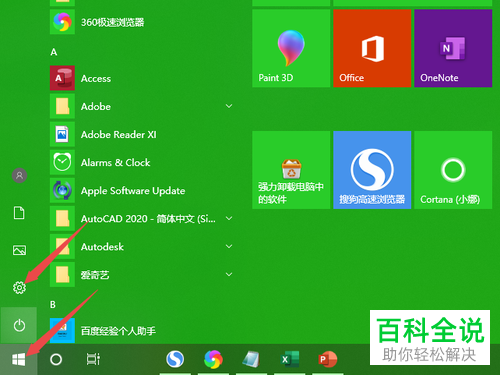Open Excel from the taskbar
This screenshot has height=375, width=500.
pos(290,359)
